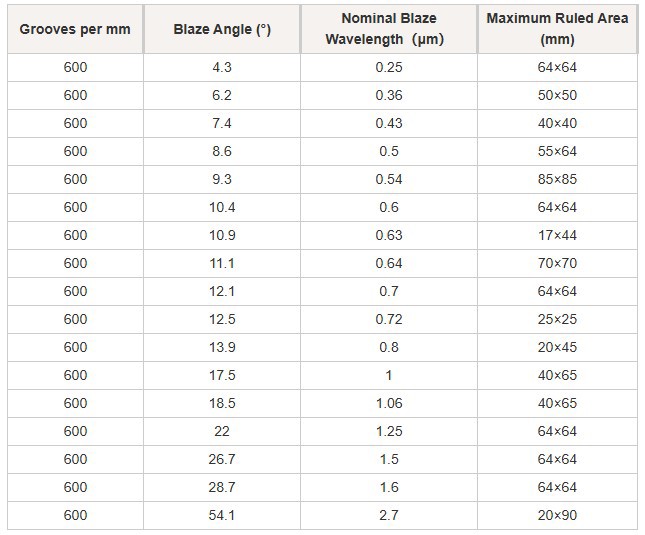This screenshot has height=535, width=645.
Task: Select the blaze angle cell 11.1
Action: pos(222,263)
